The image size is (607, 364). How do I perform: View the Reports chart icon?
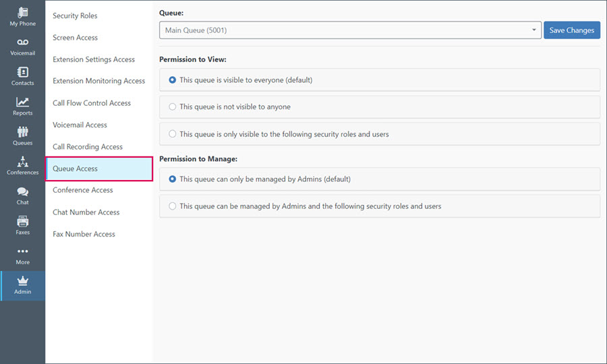click(22, 102)
